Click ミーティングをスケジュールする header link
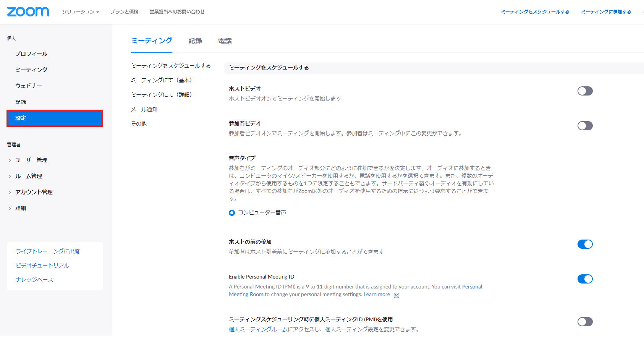The width and height of the screenshot is (644, 337). [x=535, y=12]
